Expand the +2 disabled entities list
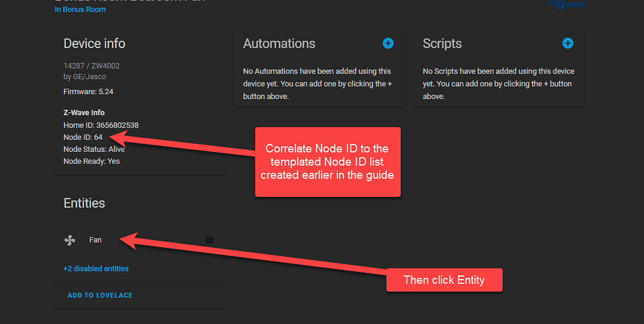This screenshot has width=644, height=324. click(x=96, y=269)
